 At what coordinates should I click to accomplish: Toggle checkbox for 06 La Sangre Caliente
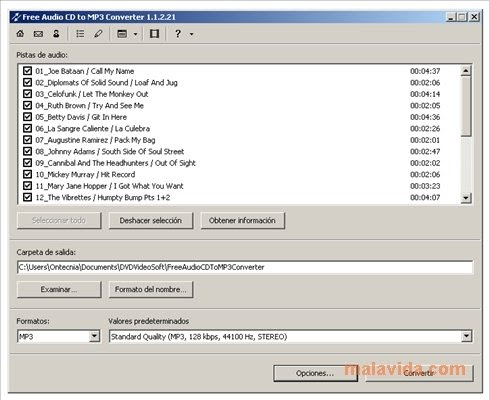27,128
